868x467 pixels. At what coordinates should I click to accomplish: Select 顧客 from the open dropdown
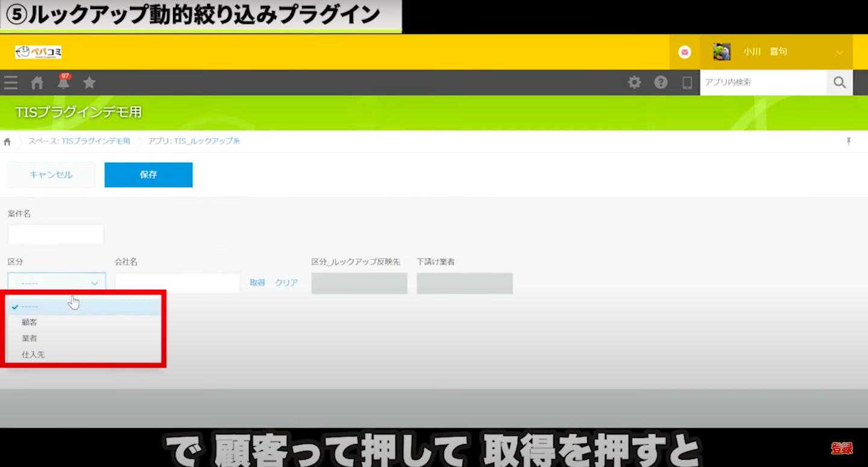30,322
